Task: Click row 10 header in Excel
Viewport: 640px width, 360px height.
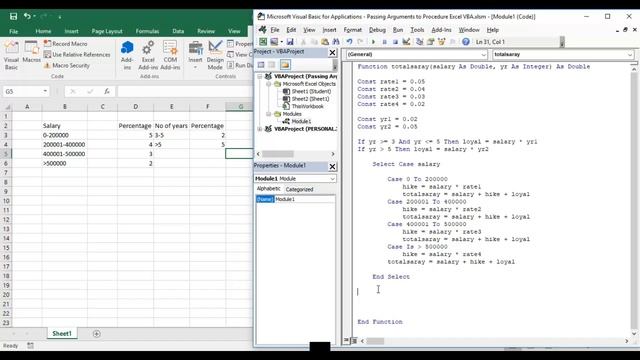Action: click(x=6, y=201)
